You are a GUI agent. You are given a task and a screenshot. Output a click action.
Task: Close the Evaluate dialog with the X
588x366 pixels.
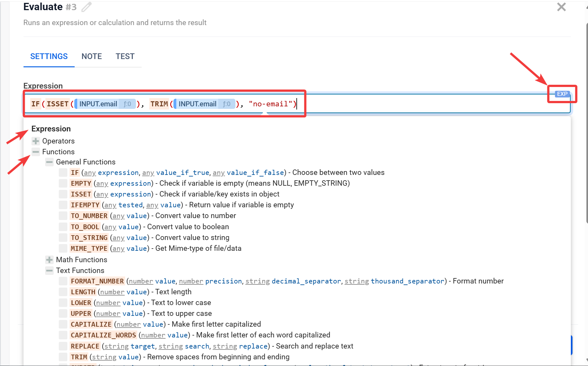point(561,7)
